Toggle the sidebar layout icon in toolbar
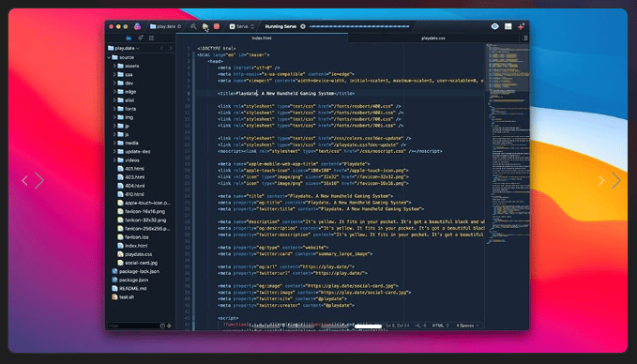The width and height of the screenshot is (637, 364). [x=508, y=26]
